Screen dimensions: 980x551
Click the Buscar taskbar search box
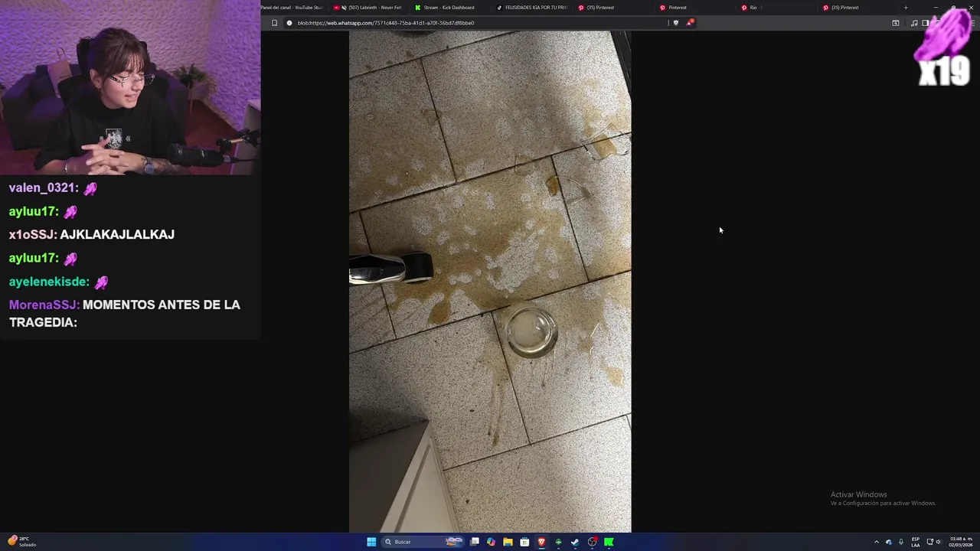pos(423,542)
